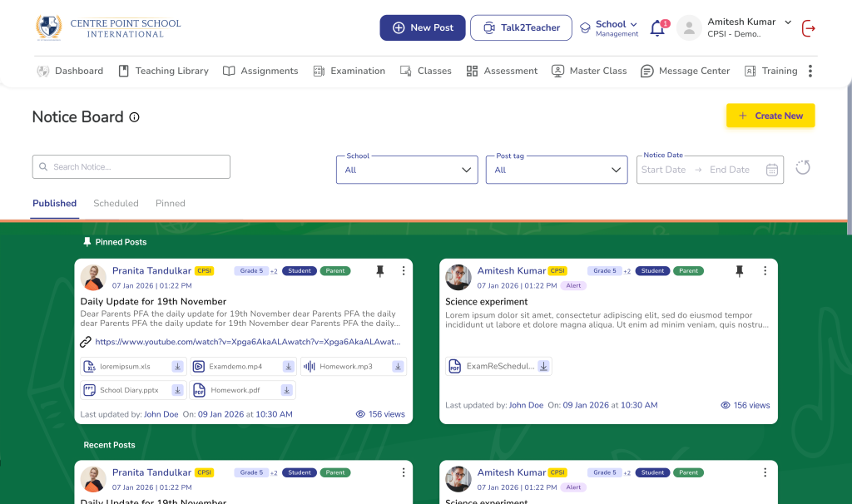Download the loremipsum.xls attachment
852x504 pixels.
coord(177,367)
